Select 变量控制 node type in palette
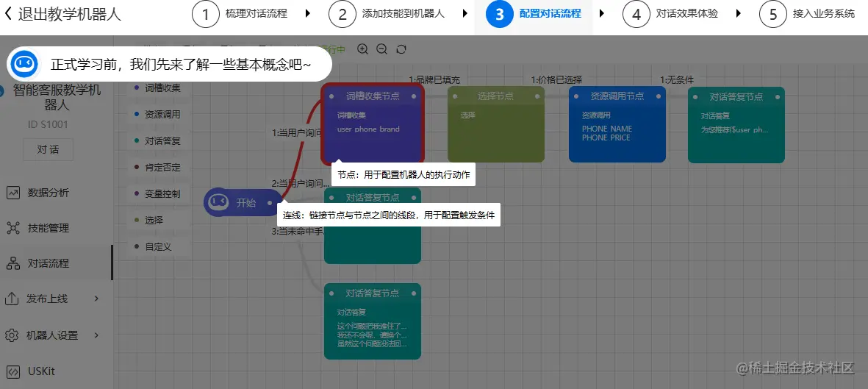The height and width of the screenshot is (389, 868). (x=158, y=194)
